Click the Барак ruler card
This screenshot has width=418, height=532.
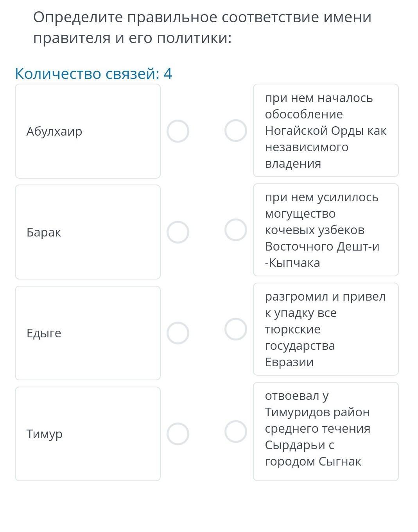88,232
